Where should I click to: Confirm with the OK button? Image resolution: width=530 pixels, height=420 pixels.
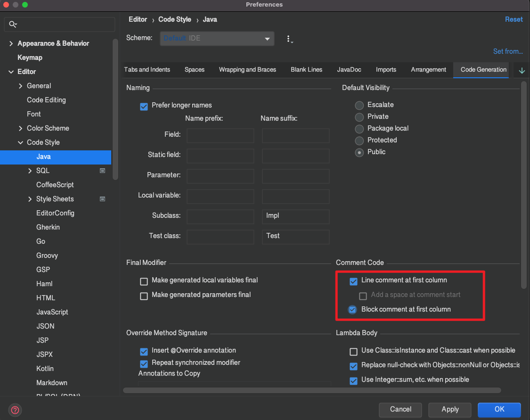click(x=499, y=410)
